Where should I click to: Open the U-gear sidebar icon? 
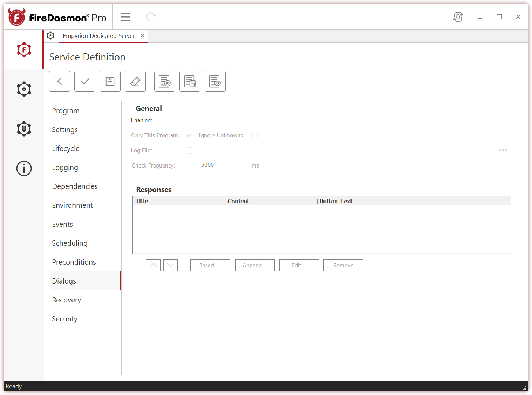pyautogui.click(x=24, y=129)
